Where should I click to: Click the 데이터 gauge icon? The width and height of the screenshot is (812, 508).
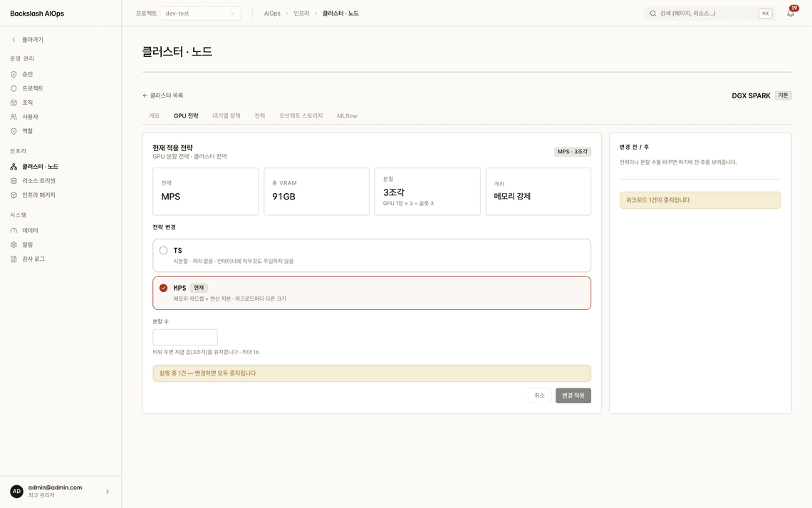pyautogui.click(x=14, y=230)
